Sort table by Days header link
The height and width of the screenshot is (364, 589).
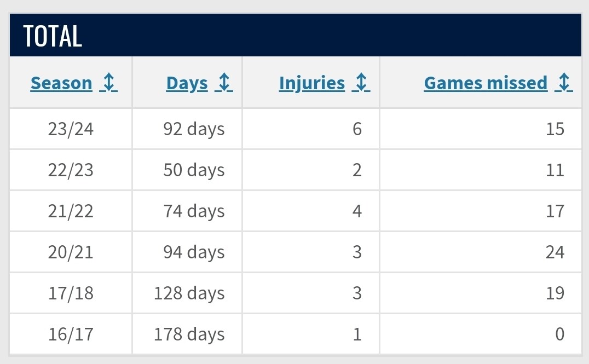point(187,83)
